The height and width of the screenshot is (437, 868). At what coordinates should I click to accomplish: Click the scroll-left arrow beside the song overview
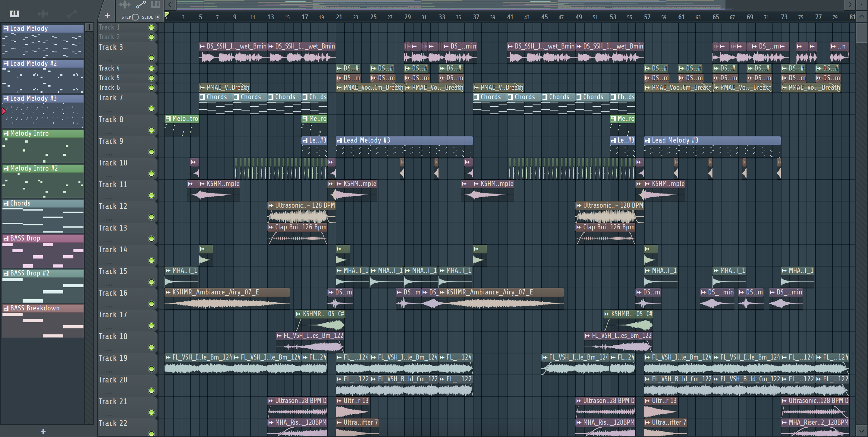[x=170, y=5]
